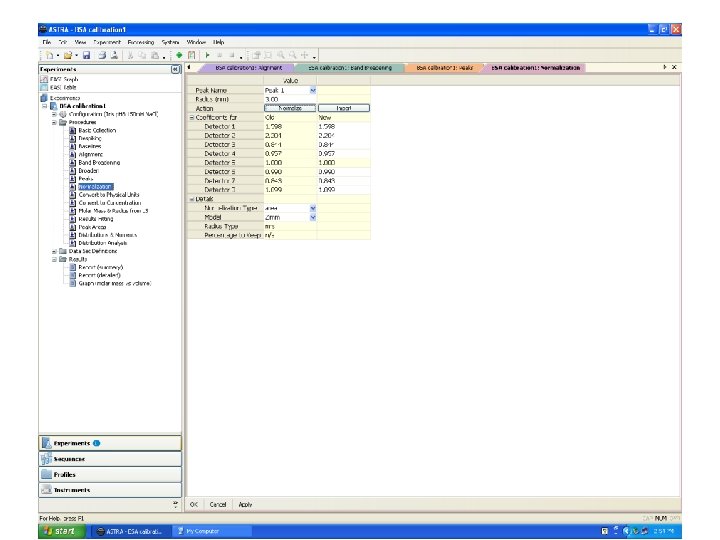Select Convert to Physical Units procedure
720x540 pixels.
click(109, 195)
